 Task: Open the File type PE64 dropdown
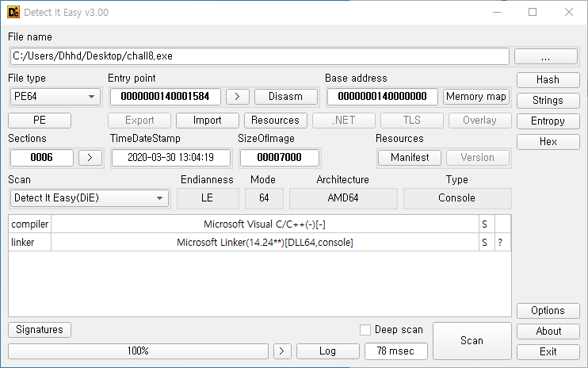tap(55, 97)
